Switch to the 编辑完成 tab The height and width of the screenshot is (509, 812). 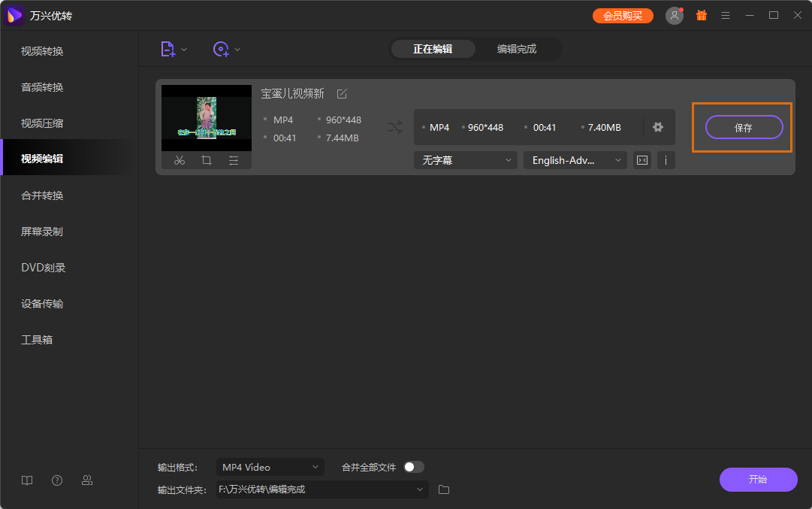518,49
